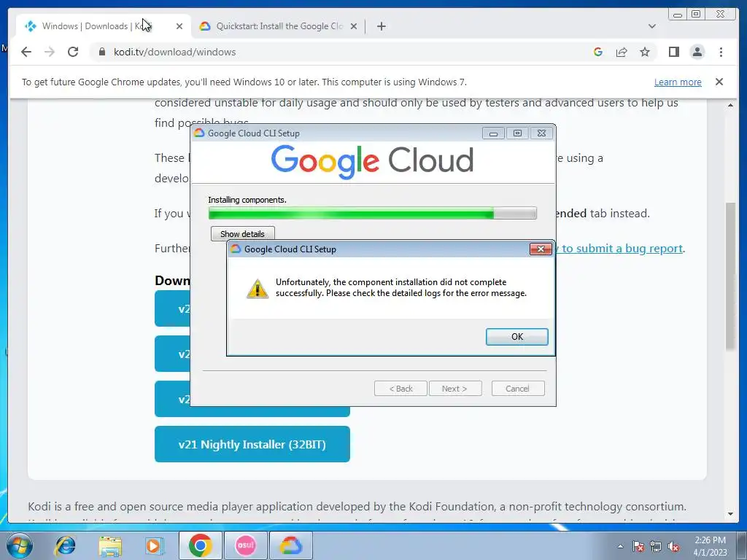Open the Windows Start menu
747x560 pixels.
point(20,545)
